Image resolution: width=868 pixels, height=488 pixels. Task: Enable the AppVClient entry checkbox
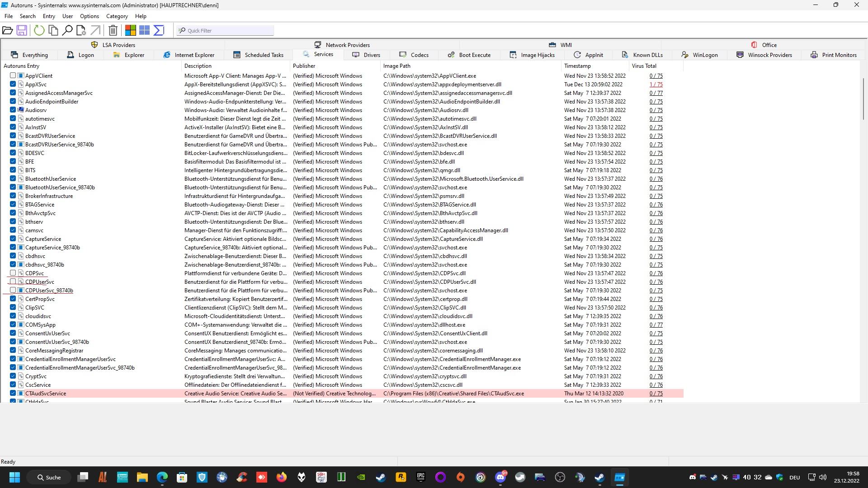coord(13,75)
